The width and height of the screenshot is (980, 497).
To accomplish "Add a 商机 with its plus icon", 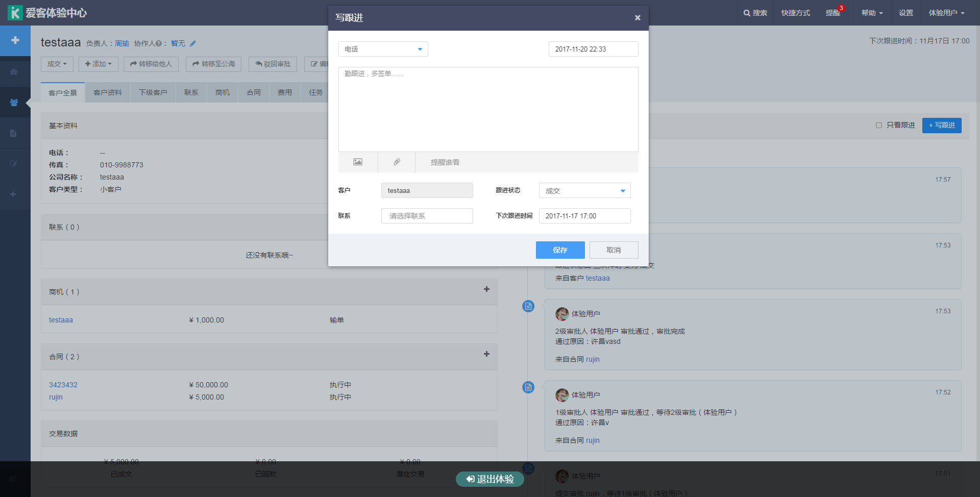I will click(x=486, y=289).
